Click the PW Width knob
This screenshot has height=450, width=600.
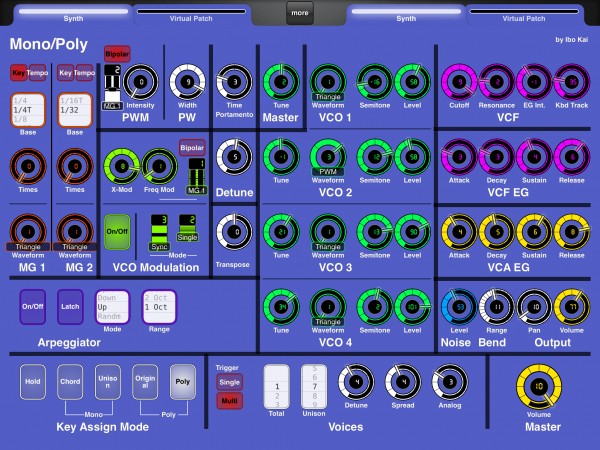(x=188, y=82)
